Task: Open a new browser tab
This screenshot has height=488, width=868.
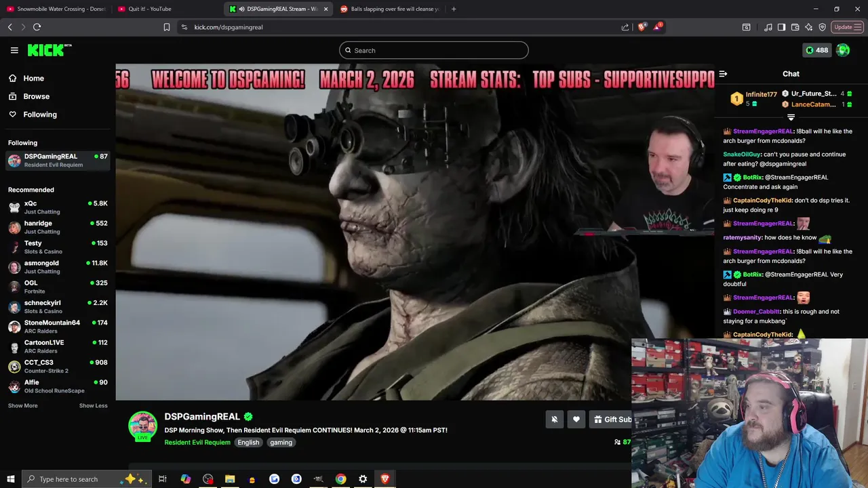Action: click(454, 9)
